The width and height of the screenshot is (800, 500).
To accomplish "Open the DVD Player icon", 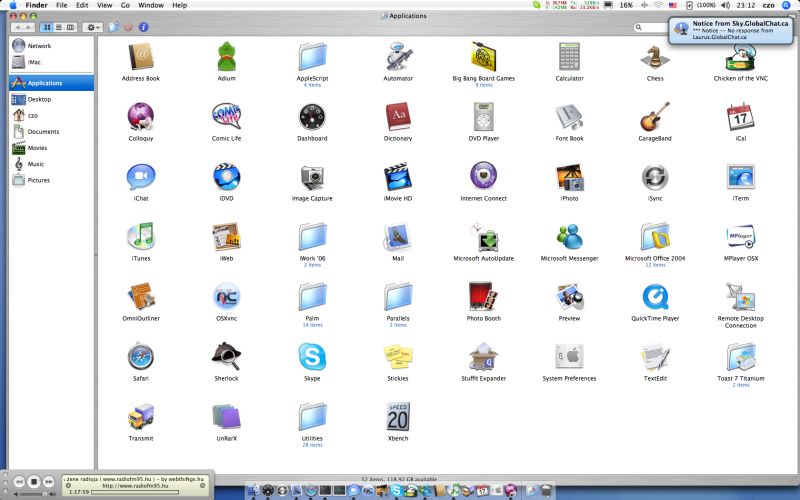I will pyautogui.click(x=484, y=116).
